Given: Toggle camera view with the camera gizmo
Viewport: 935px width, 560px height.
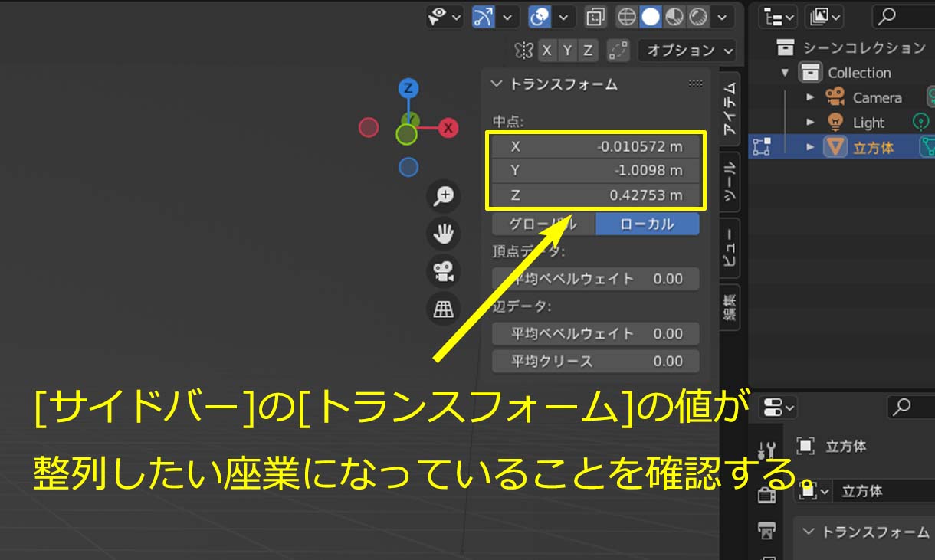Looking at the screenshot, I should point(444,271).
